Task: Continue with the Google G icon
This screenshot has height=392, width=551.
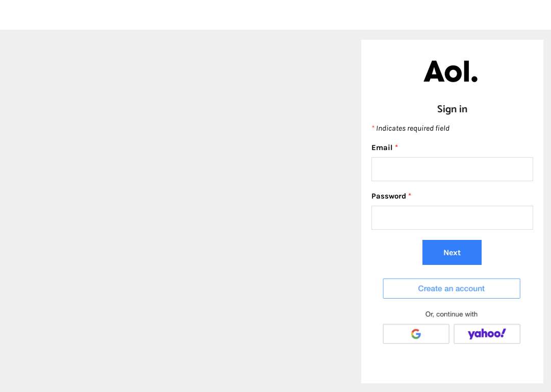Action: click(x=416, y=334)
